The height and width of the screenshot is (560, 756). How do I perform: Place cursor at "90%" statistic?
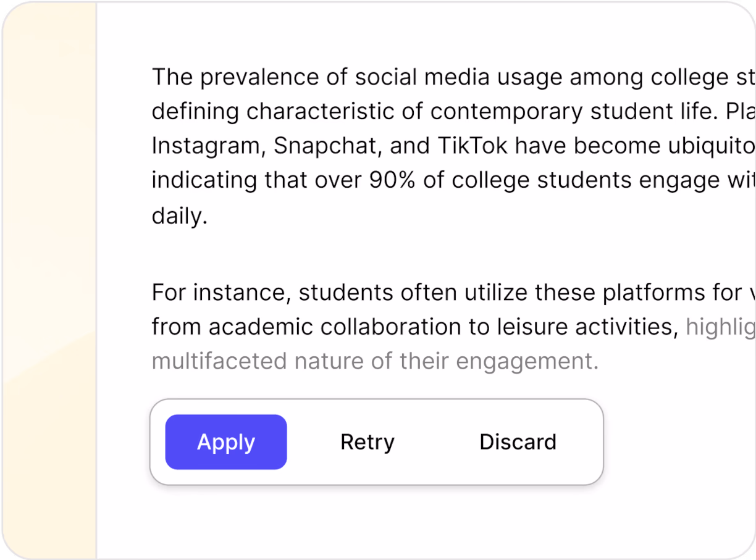pyautogui.click(x=392, y=181)
